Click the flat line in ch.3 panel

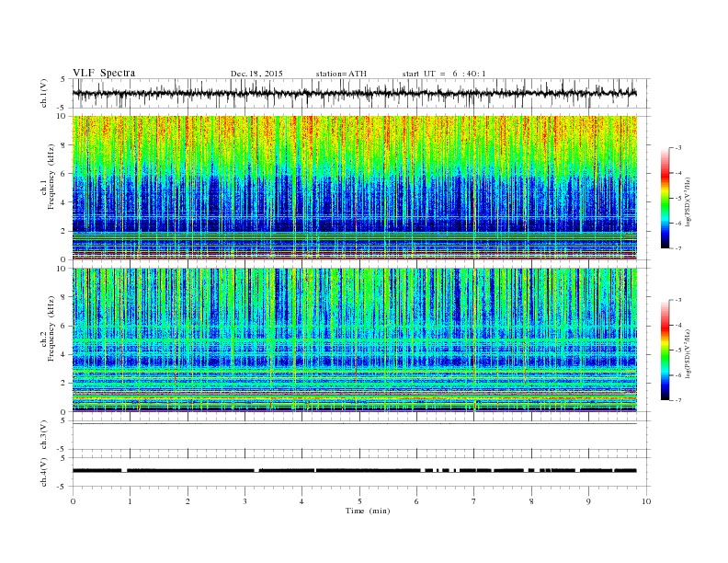354,424
